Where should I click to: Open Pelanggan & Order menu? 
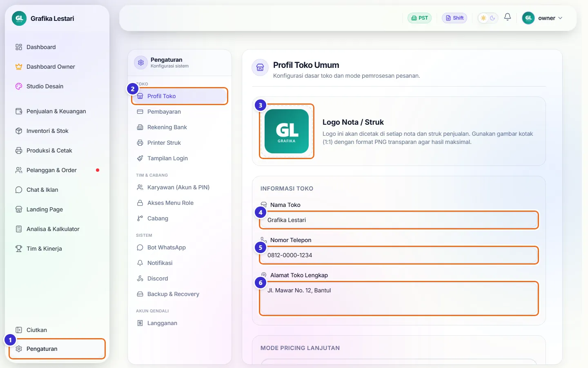pos(57,170)
